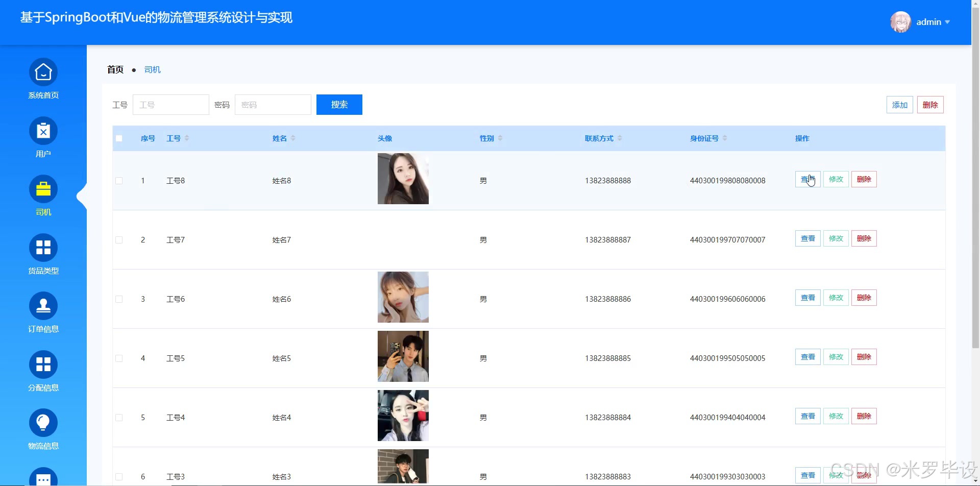Focus the 工号 search input field
980x486 pixels.
pyautogui.click(x=171, y=105)
